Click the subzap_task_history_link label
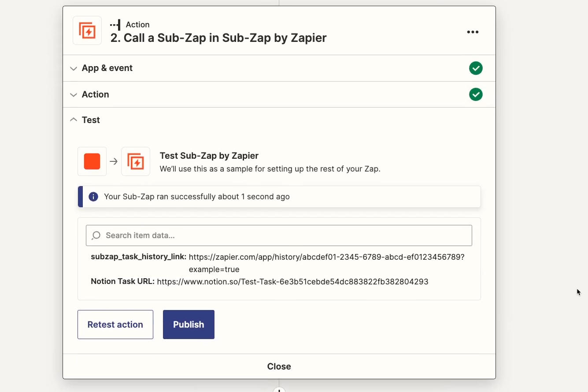This screenshot has width=588, height=392. pos(139,257)
